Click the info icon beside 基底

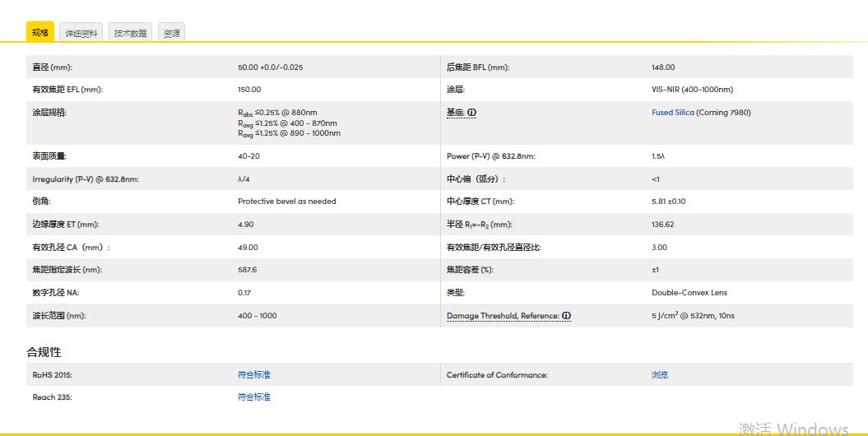pos(472,113)
